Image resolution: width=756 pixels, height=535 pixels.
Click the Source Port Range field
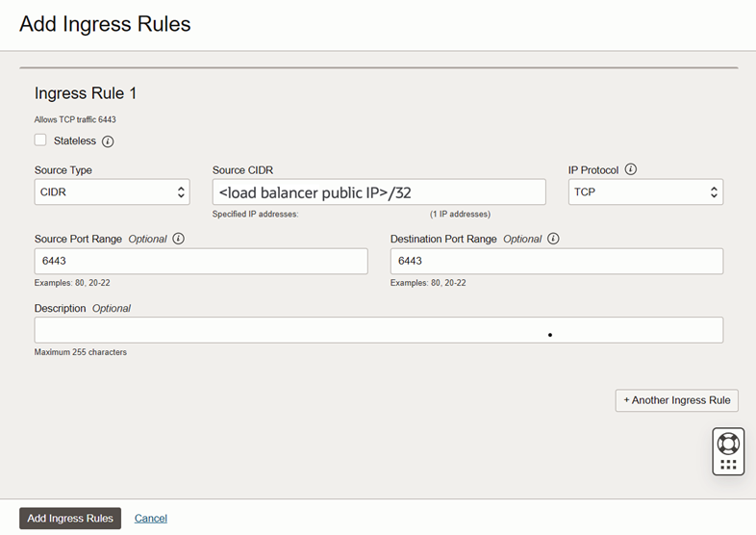(x=201, y=261)
